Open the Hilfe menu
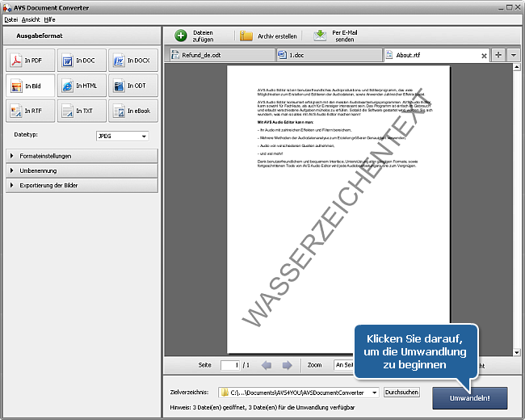Image resolution: width=525 pixels, height=420 pixels. point(49,19)
